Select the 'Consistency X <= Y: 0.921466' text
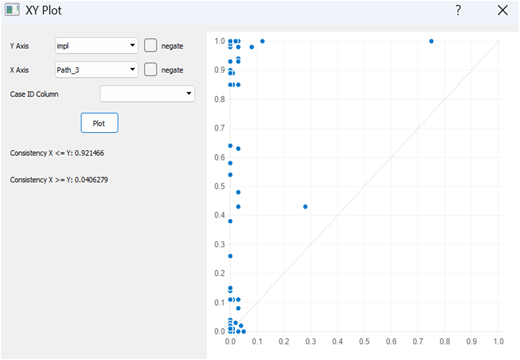This screenshot has width=520, height=360. pos(57,153)
